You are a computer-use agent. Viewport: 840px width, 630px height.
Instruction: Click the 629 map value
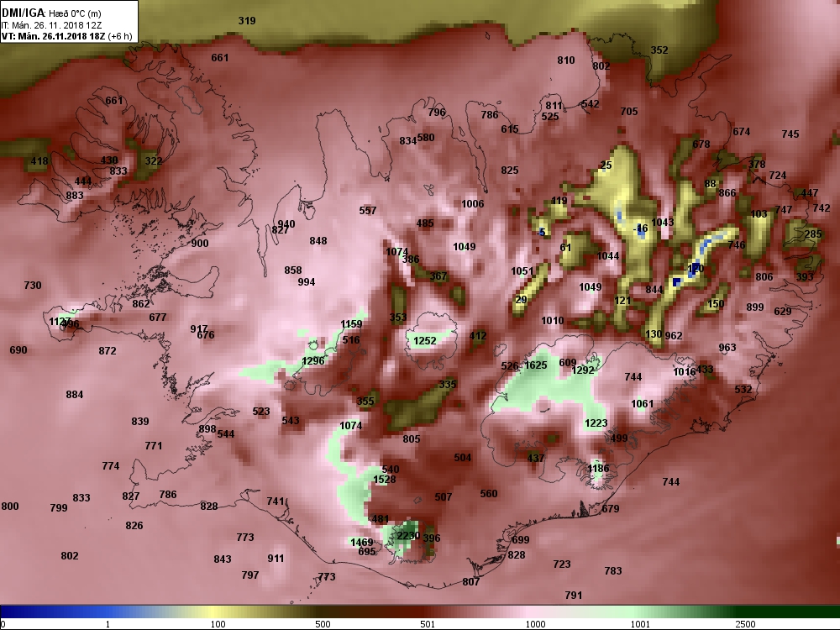tap(783, 312)
